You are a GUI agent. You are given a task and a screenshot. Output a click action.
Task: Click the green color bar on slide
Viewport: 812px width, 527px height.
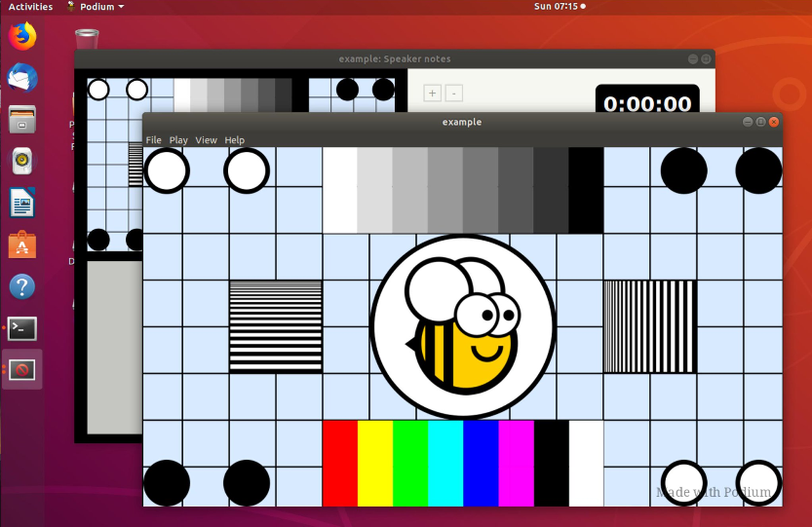click(x=410, y=464)
